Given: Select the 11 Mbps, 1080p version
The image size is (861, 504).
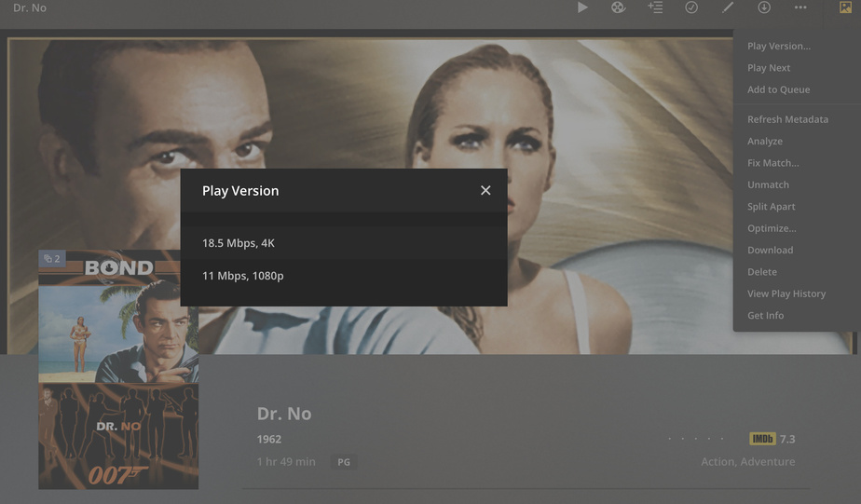Looking at the screenshot, I should point(344,276).
